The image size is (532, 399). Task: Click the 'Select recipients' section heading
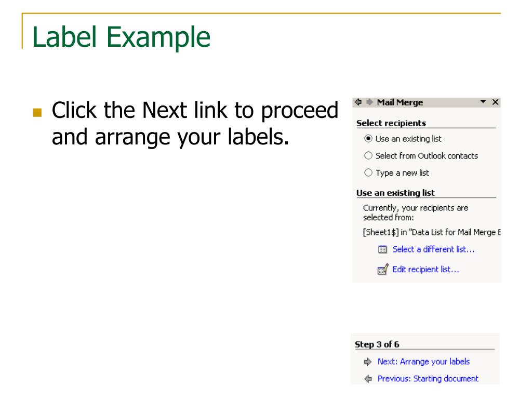point(391,123)
